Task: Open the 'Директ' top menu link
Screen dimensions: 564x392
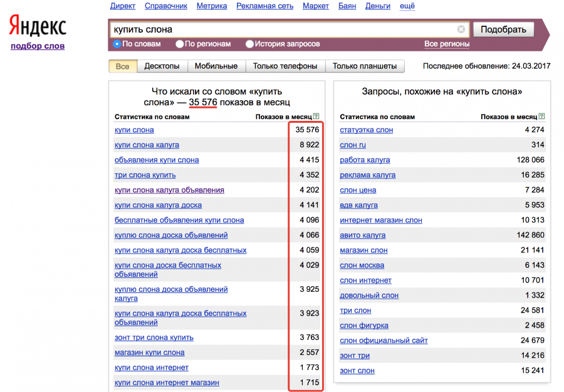Action: tap(123, 6)
